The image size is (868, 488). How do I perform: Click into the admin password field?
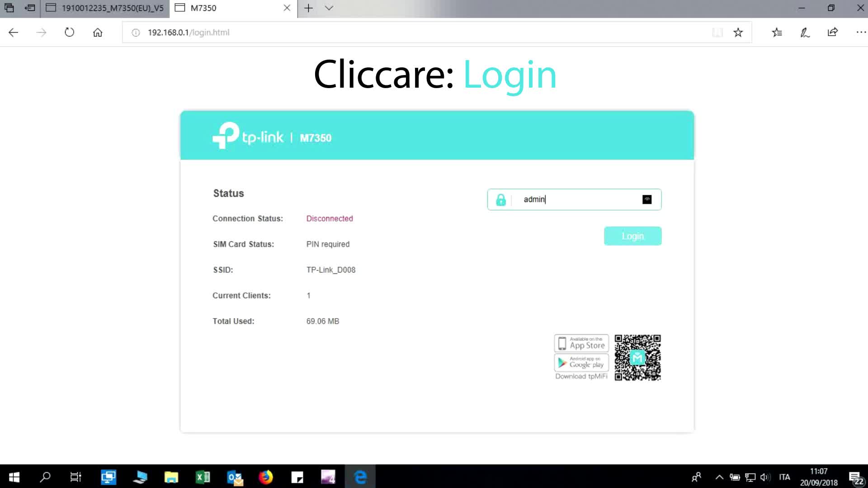[x=579, y=200]
